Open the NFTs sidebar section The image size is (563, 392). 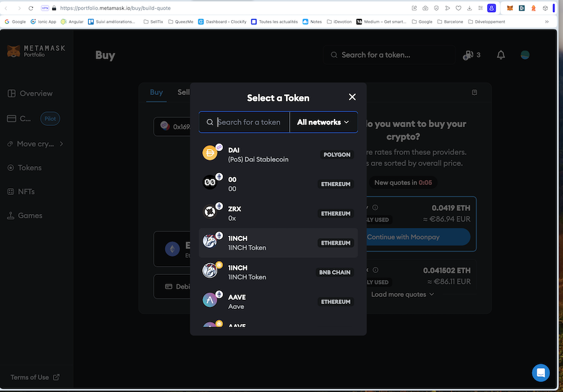tap(26, 192)
